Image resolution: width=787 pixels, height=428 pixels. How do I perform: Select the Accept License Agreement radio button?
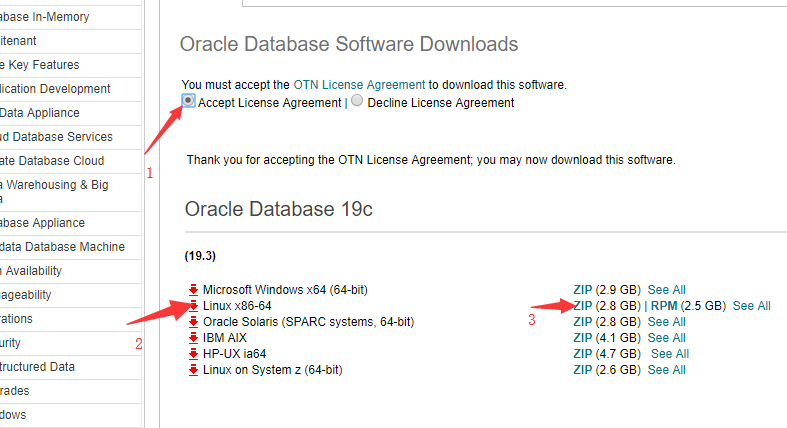[x=189, y=101]
